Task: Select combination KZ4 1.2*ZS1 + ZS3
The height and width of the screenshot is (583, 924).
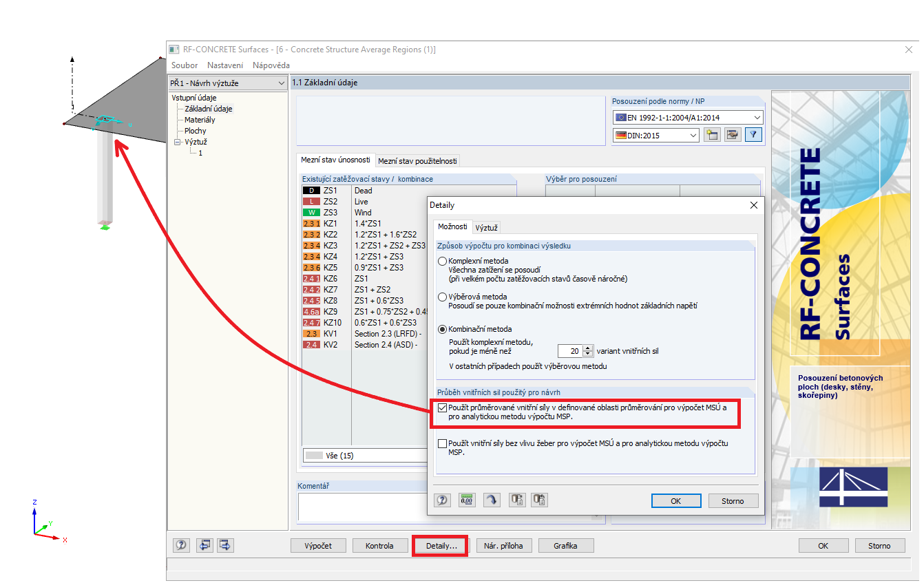Action: [x=365, y=257]
